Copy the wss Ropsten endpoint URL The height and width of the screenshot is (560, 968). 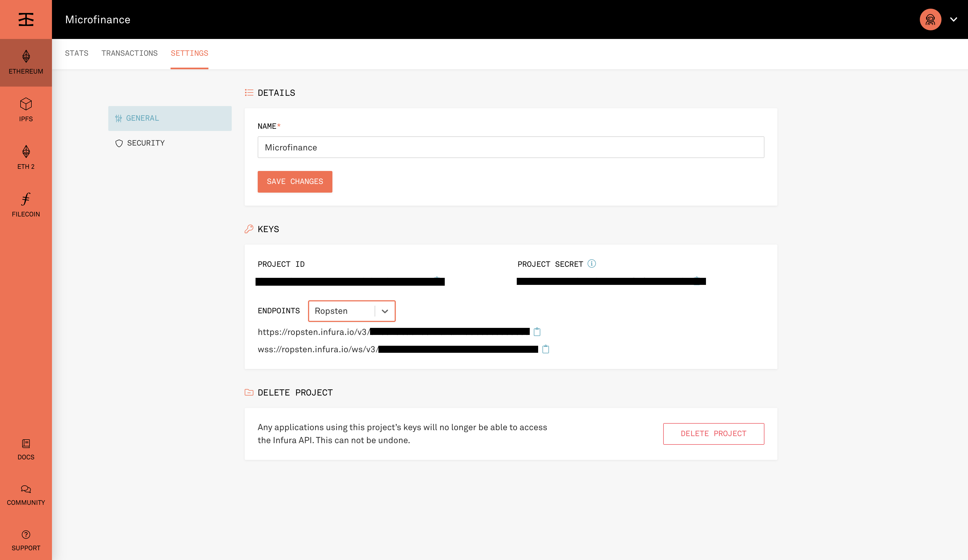coord(545,349)
